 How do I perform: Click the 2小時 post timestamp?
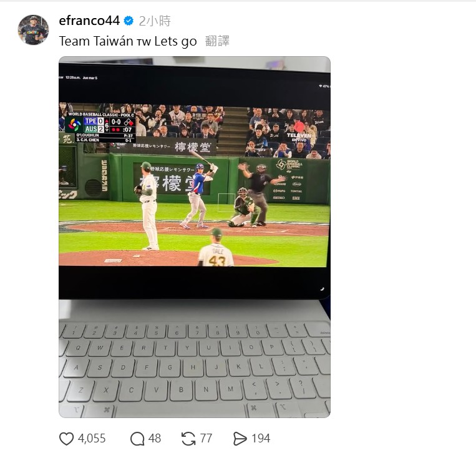(x=155, y=21)
